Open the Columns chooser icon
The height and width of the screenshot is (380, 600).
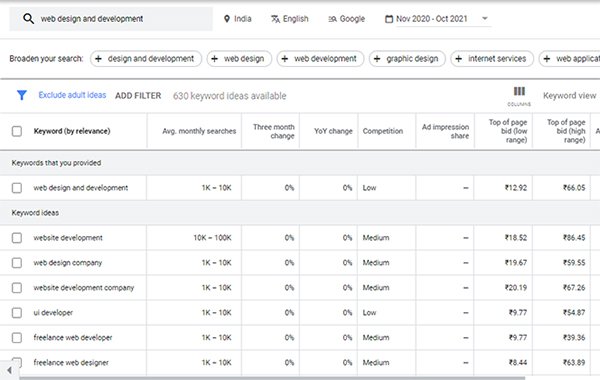[x=519, y=95]
